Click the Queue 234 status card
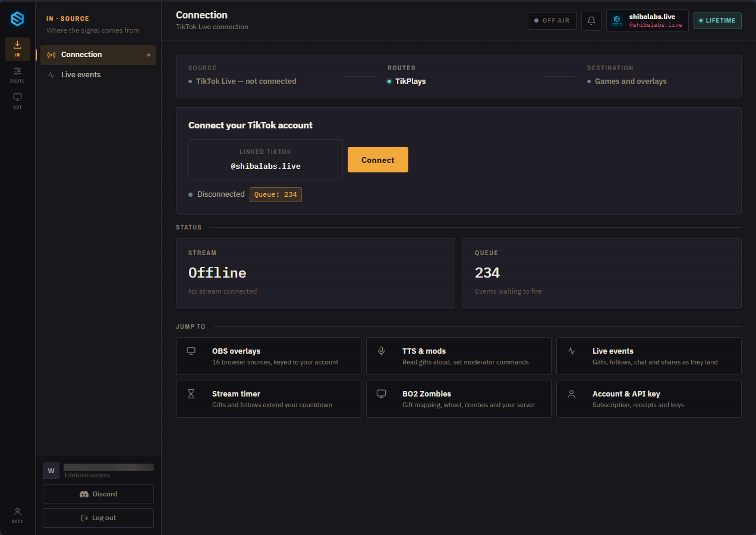The width and height of the screenshot is (756, 535). pyautogui.click(x=602, y=273)
